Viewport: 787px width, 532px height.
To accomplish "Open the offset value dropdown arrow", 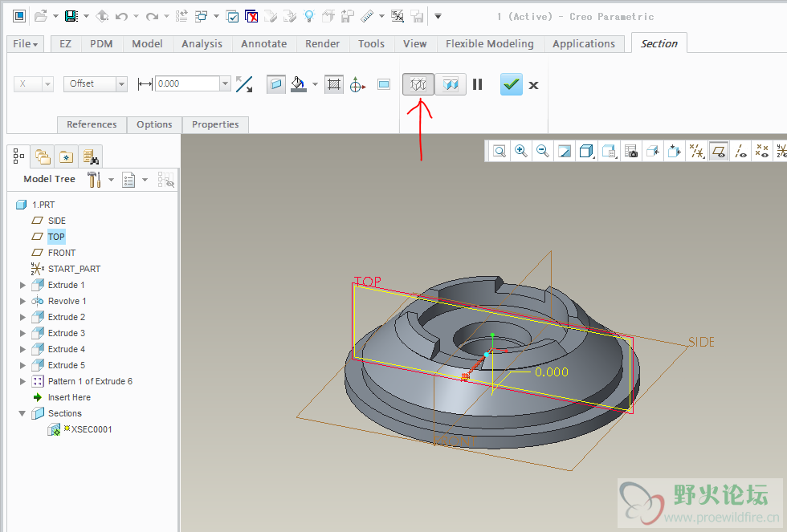I will 226,83.
